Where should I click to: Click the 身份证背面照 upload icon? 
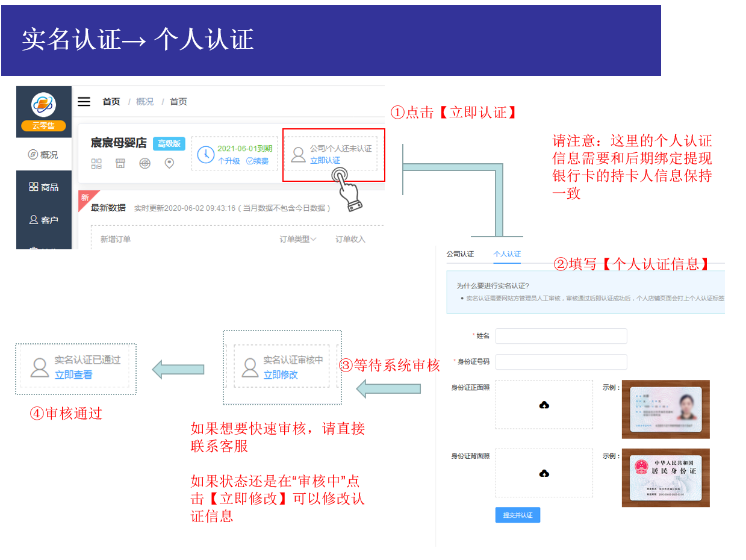pos(544,473)
